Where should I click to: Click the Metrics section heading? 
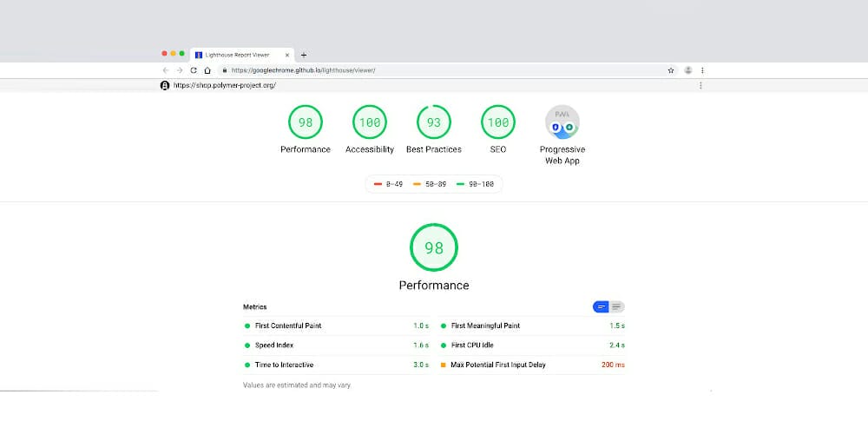point(254,306)
